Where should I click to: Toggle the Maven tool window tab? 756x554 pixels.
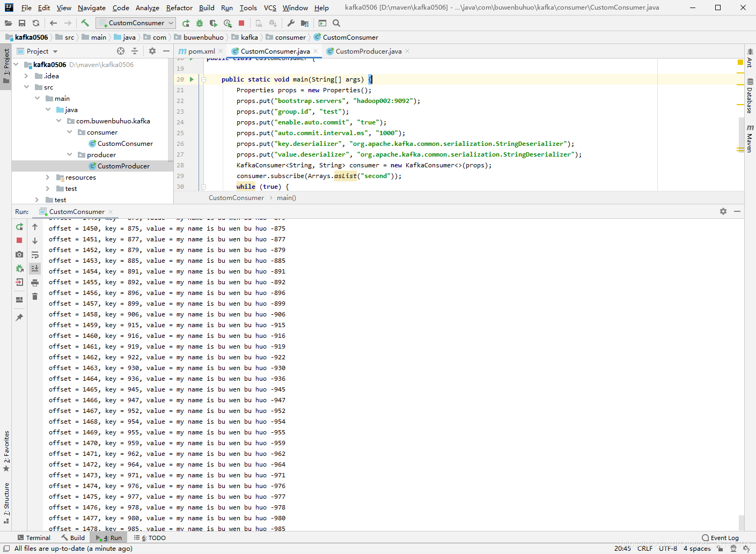coord(750,138)
